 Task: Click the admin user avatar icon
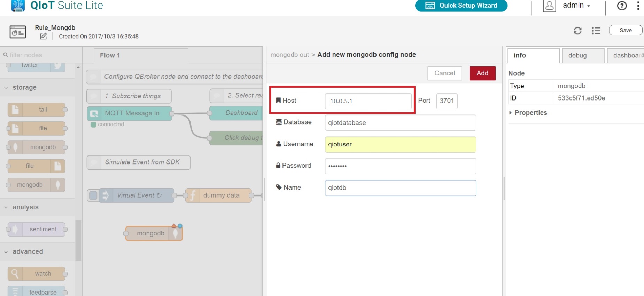[549, 6]
